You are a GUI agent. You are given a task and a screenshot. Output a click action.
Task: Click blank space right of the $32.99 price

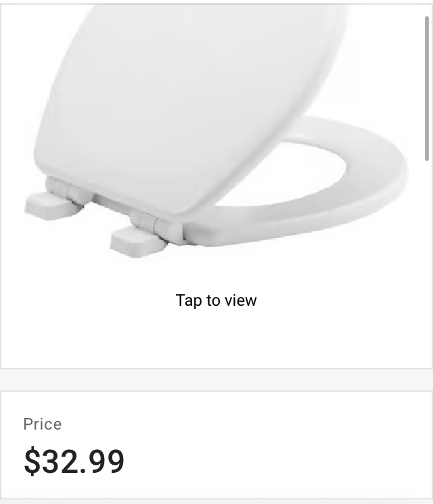[277, 461]
